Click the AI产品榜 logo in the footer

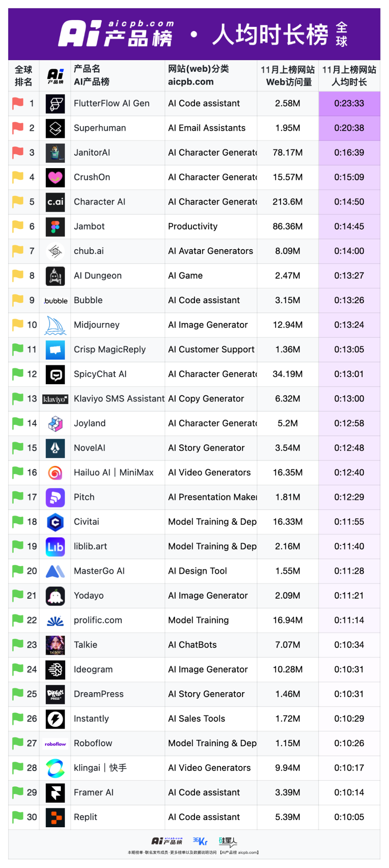[167, 841]
